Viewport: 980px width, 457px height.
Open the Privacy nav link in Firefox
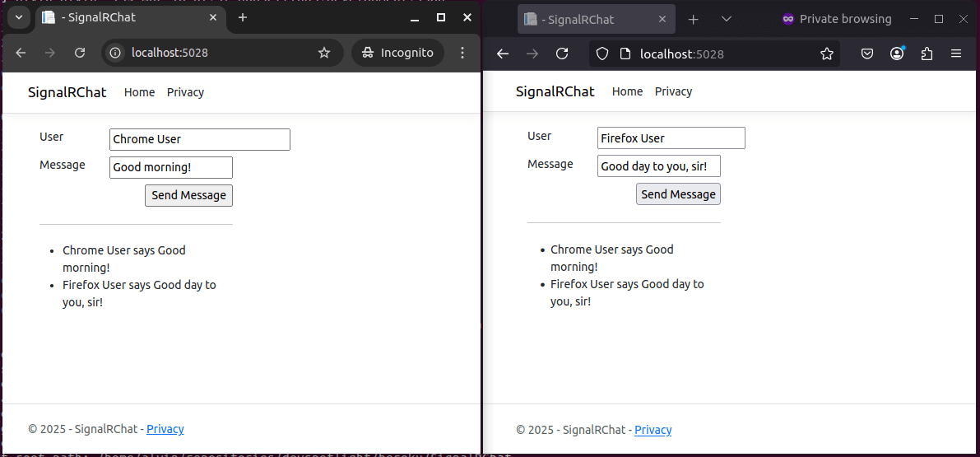click(674, 91)
